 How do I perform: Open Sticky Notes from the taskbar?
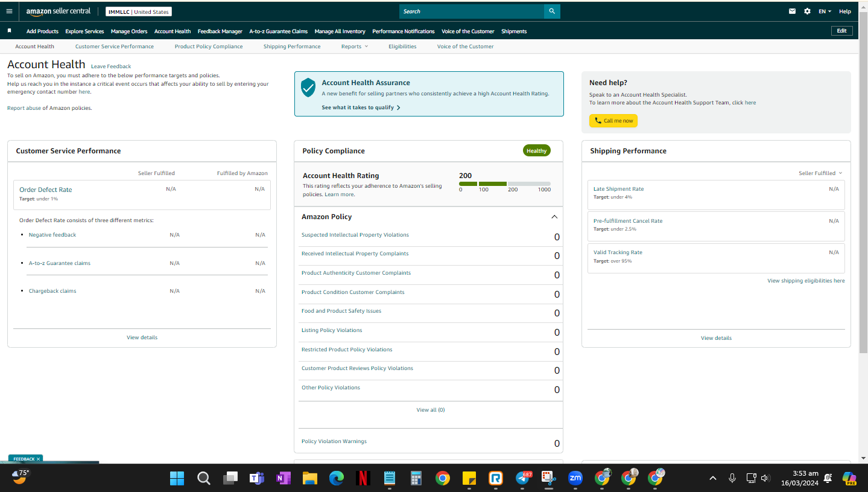(x=469, y=479)
